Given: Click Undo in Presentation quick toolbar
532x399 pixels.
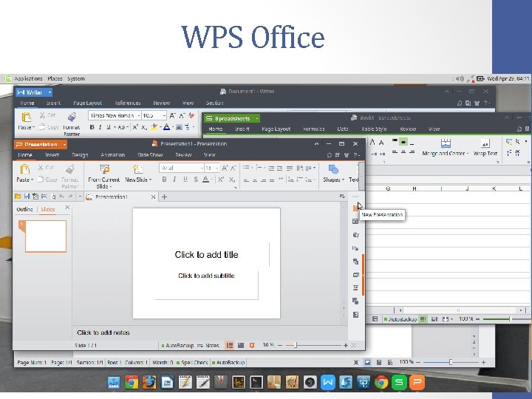Looking at the screenshot, I should pyautogui.click(x=61, y=197).
